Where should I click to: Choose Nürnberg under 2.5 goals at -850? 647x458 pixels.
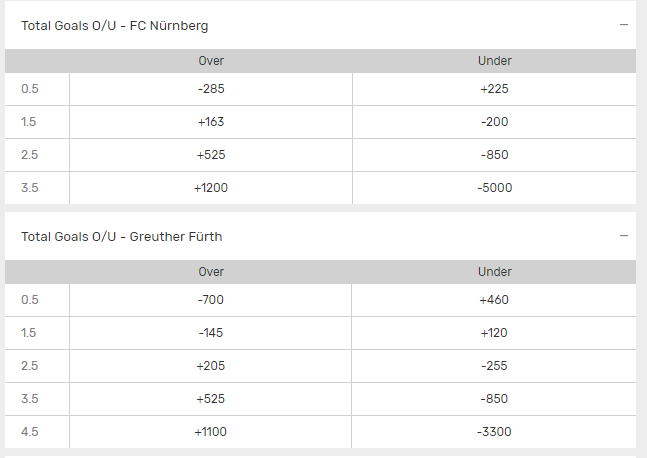tap(494, 155)
